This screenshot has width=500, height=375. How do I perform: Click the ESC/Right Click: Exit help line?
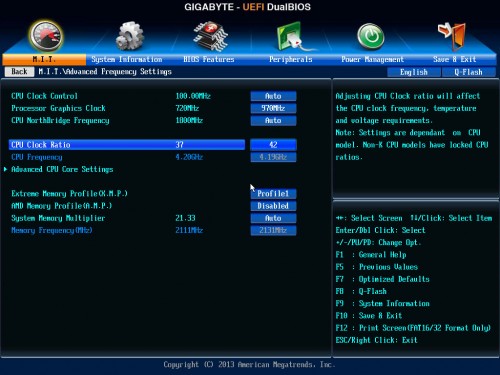[x=376, y=340]
